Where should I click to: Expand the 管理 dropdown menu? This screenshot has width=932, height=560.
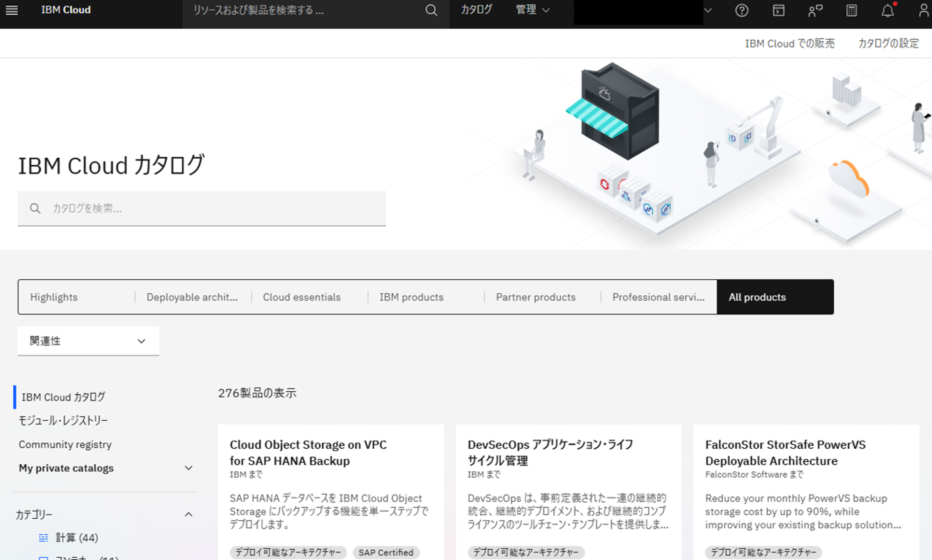[x=532, y=10]
